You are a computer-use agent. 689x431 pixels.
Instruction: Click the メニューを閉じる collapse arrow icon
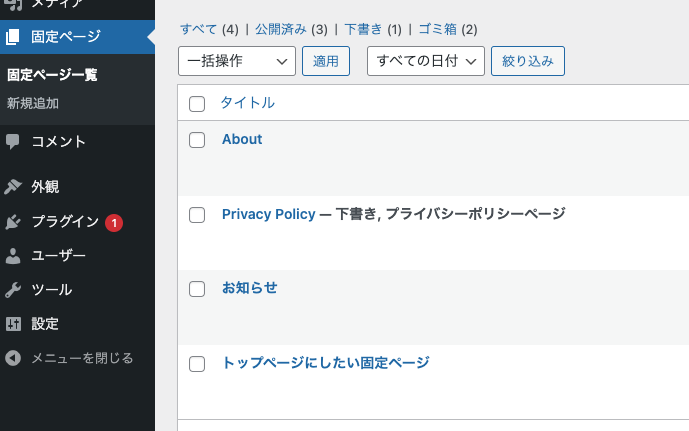(x=13, y=358)
